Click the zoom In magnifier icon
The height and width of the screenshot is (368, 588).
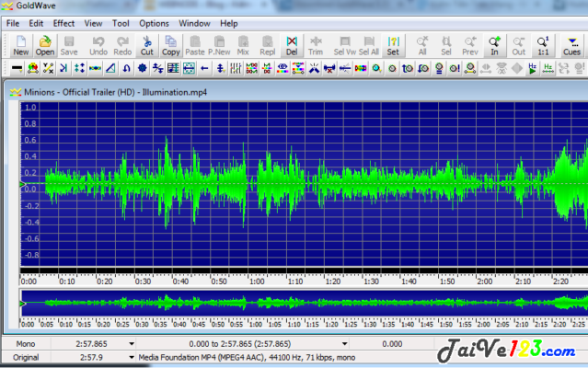(x=495, y=46)
